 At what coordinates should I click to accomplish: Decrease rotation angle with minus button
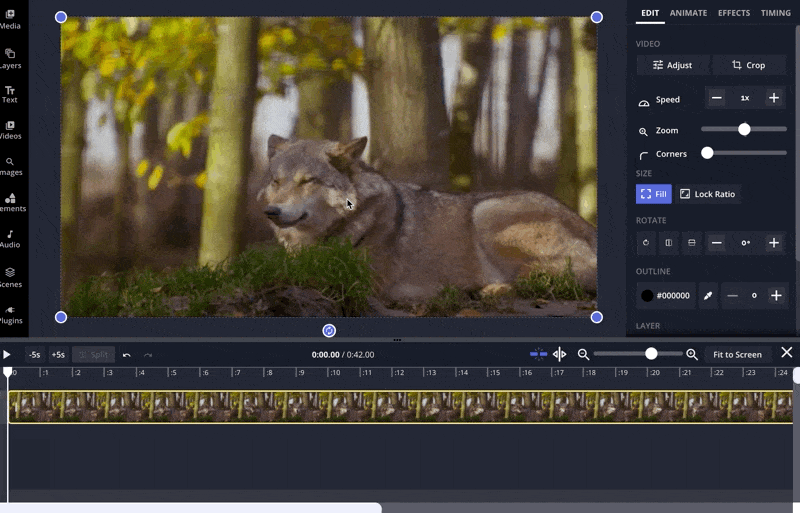point(717,243)
